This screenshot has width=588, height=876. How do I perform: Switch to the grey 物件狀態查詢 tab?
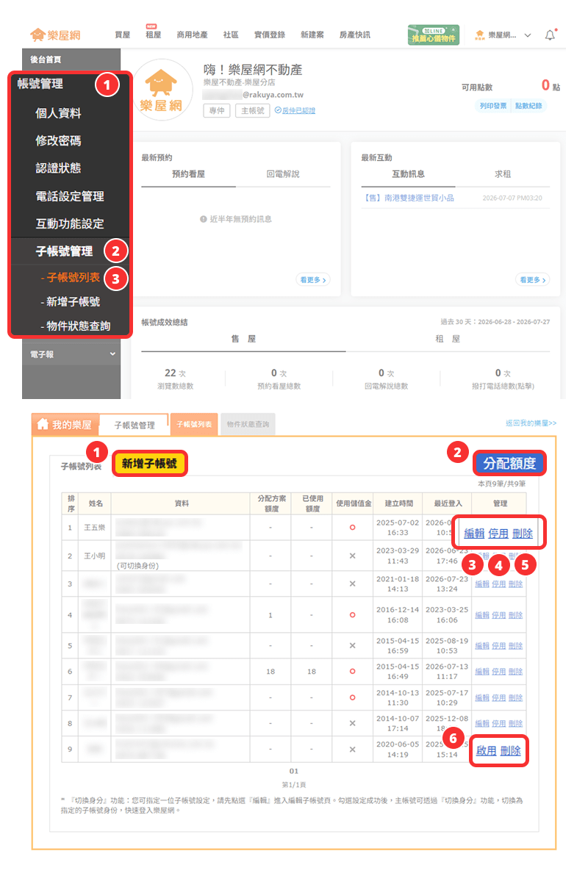[x=248, y=425]
